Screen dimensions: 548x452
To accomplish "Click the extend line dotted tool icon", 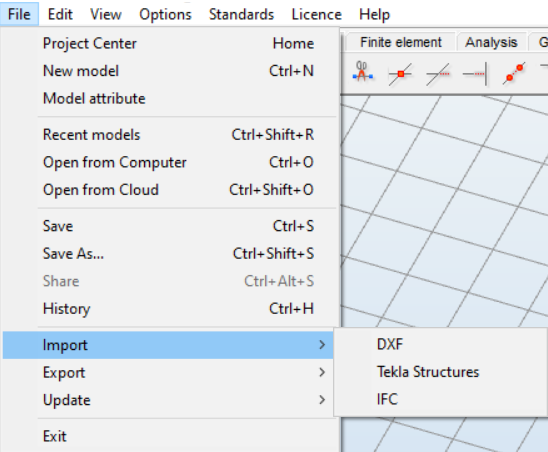I will [438, 74].
